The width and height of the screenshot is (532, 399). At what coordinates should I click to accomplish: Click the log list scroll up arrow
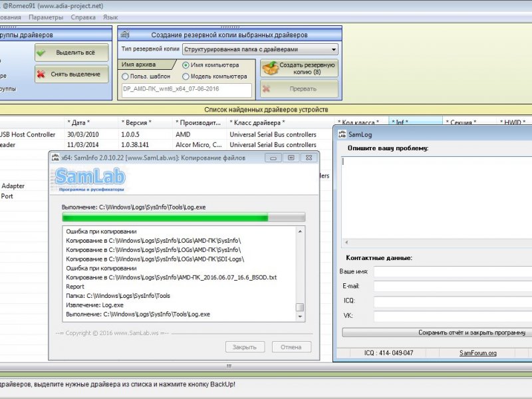click(x=300, y=231)
